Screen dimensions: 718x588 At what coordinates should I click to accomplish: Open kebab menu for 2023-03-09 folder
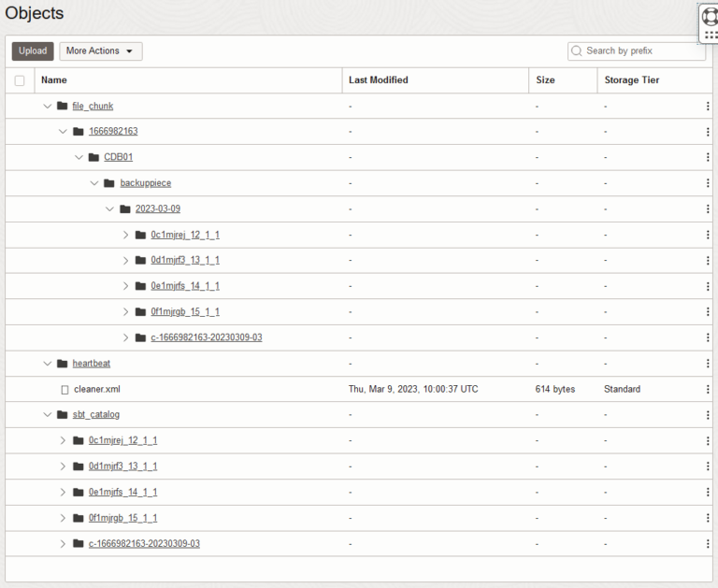point(708,209)
